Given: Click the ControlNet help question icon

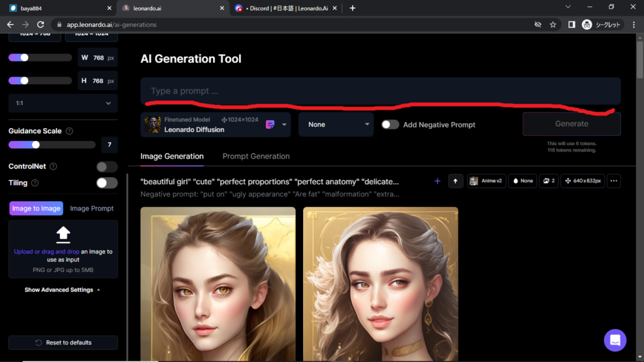Looking at the screenshot, I should tap(53, 167).
